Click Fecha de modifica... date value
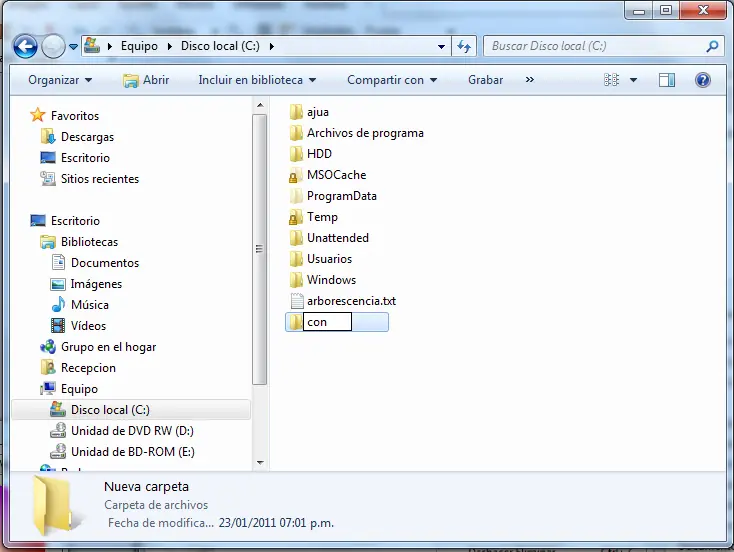 [x=276, y=523]
